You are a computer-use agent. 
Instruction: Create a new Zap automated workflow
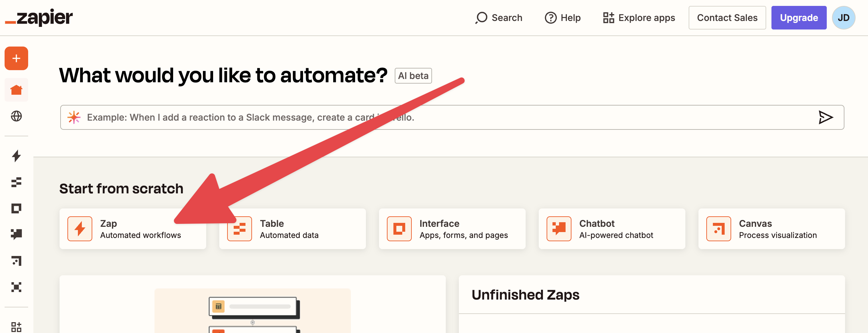click(133, 229)
